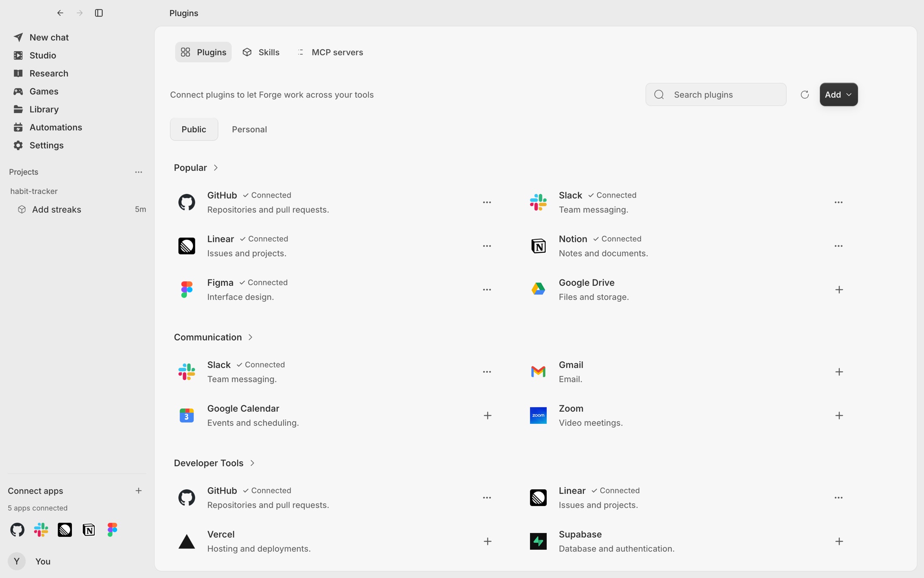Go back with the left arrow icon
The height and width of the screenshot is (578, 924).
[x=60, y=13]
